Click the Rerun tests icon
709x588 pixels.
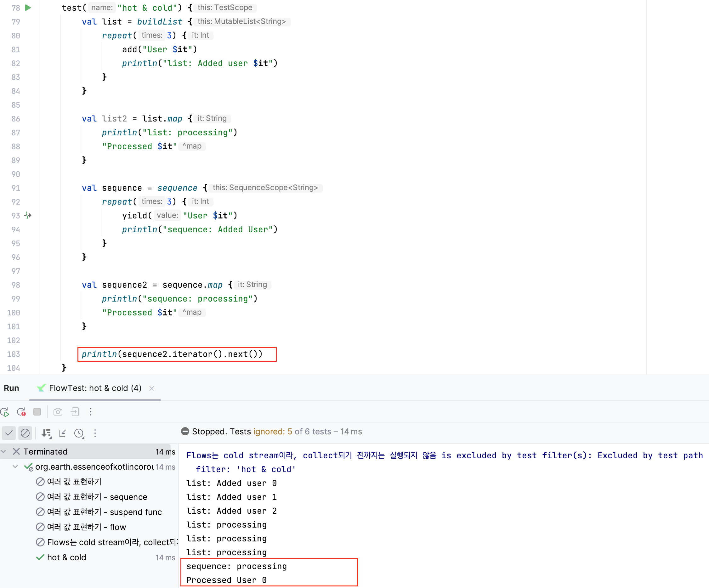coord(5,412)
